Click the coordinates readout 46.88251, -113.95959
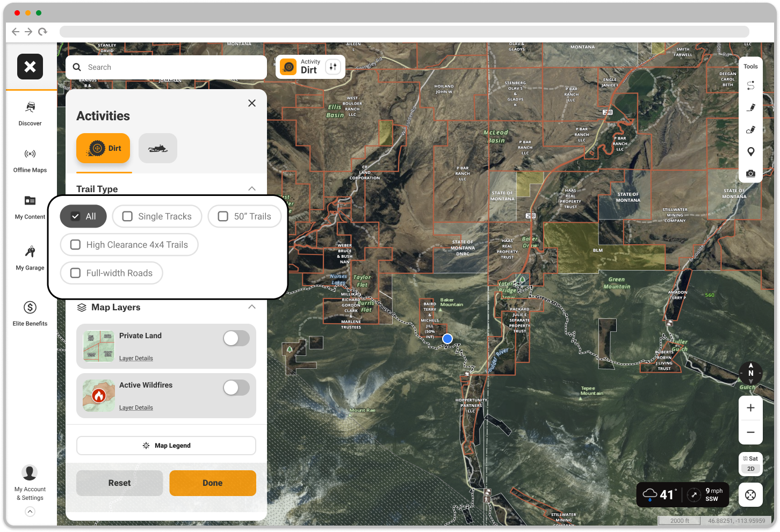Viewport: 780px width, 532px height. [x=736, y=521]
